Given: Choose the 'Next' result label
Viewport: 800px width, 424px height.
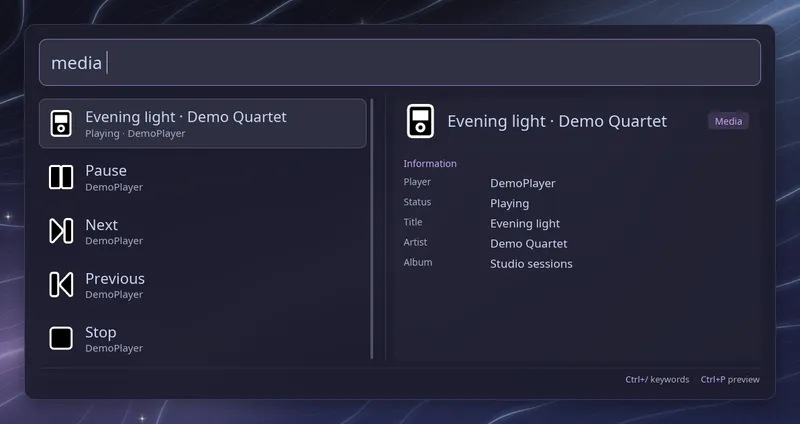Looking at the screenshot, I should coord(102,225).
